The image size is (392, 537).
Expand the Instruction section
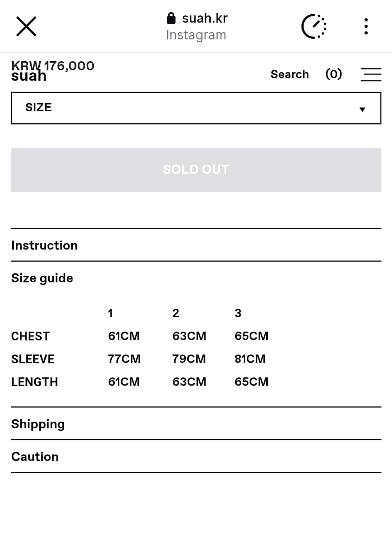click(x=44, y=245)
